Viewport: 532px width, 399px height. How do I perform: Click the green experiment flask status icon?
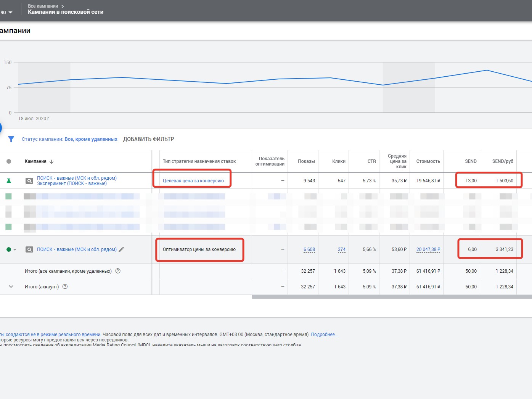pos(9,181)
